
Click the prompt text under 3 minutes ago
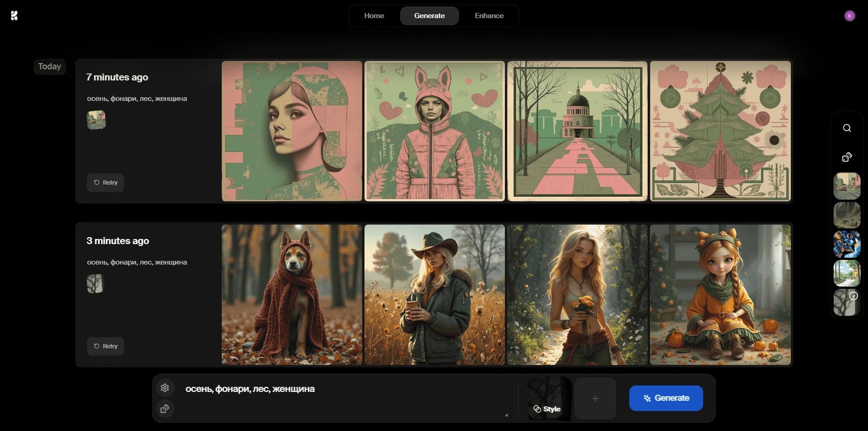tap(137, 262)
